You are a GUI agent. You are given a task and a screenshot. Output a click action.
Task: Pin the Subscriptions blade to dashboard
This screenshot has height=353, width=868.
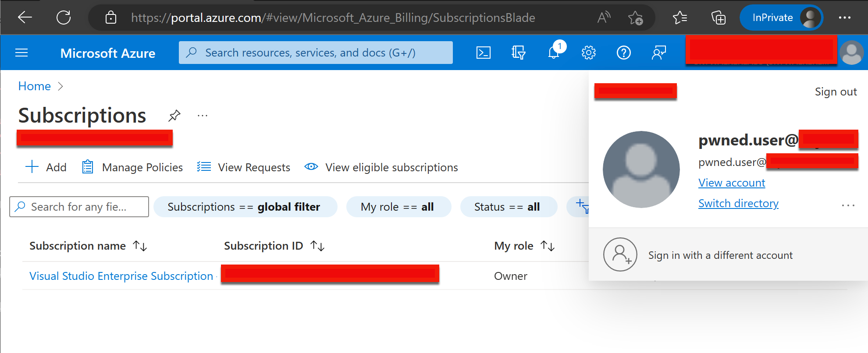(174, 116)
